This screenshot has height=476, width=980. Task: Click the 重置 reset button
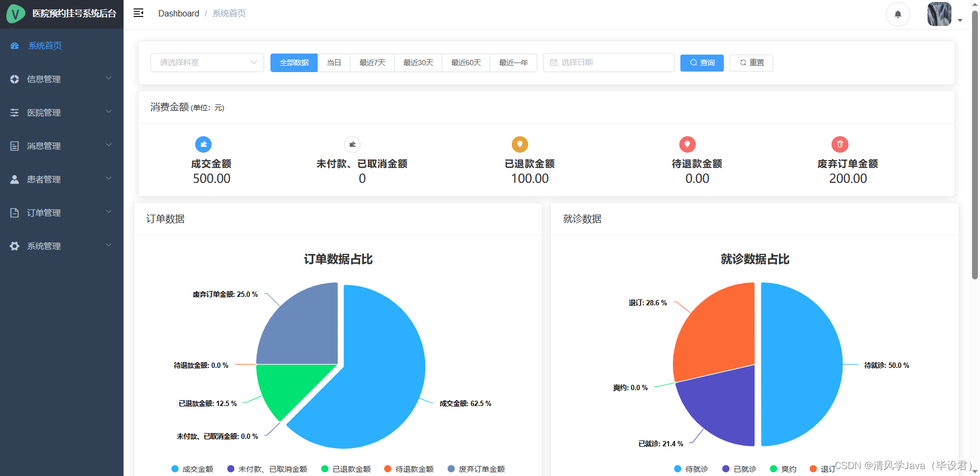click(751, 63)
